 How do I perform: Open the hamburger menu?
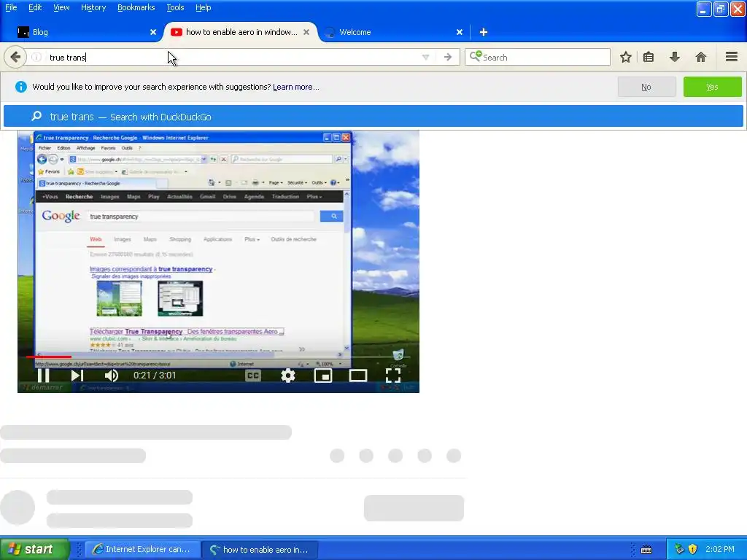pyautogui.click(x=732, y=57)
